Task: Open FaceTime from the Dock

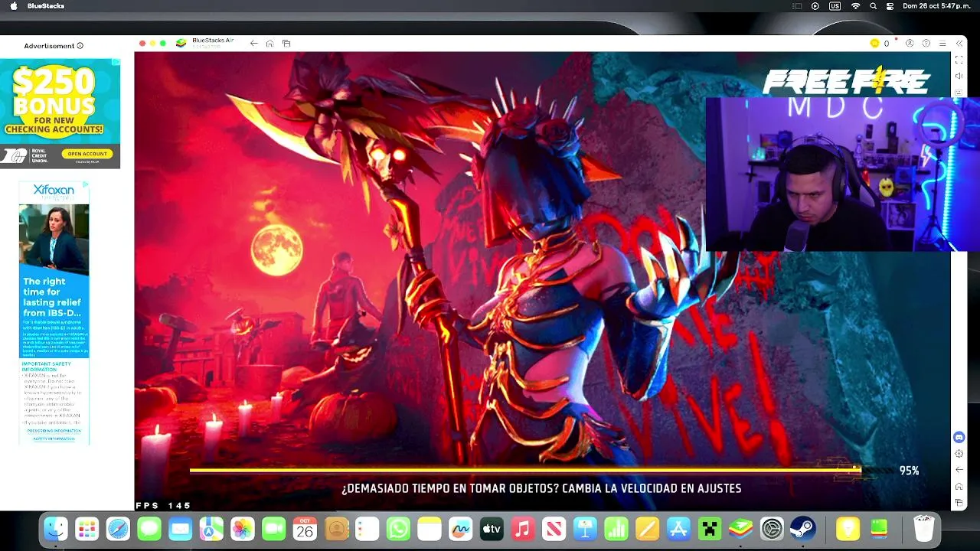Action: click(274, 529)
